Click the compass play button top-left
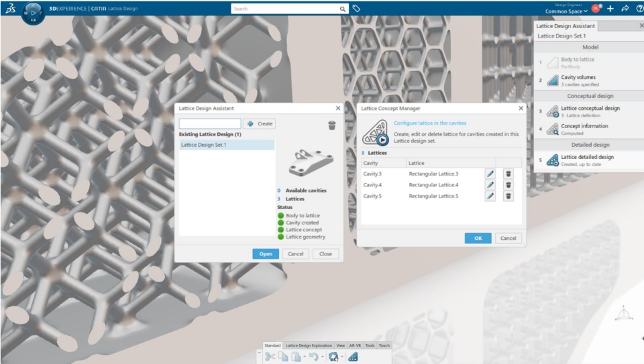Viewport: 644px width, 364px height. (x=34, y=13)
